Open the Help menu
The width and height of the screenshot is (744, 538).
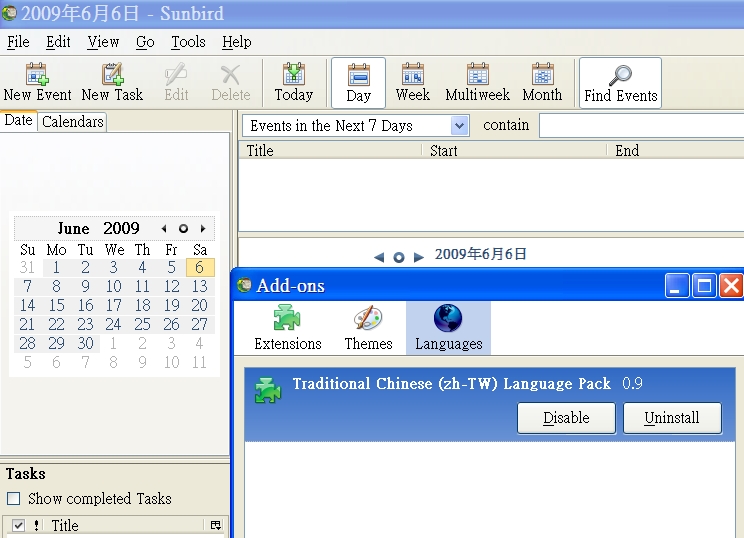click(x=236, y=42)
